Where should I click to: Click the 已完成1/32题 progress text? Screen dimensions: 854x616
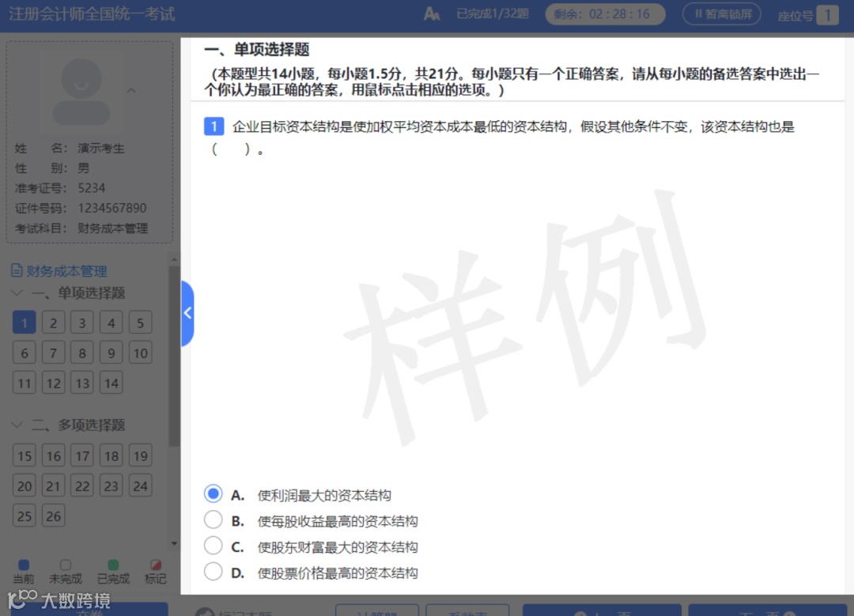click(x=493, y=14)
